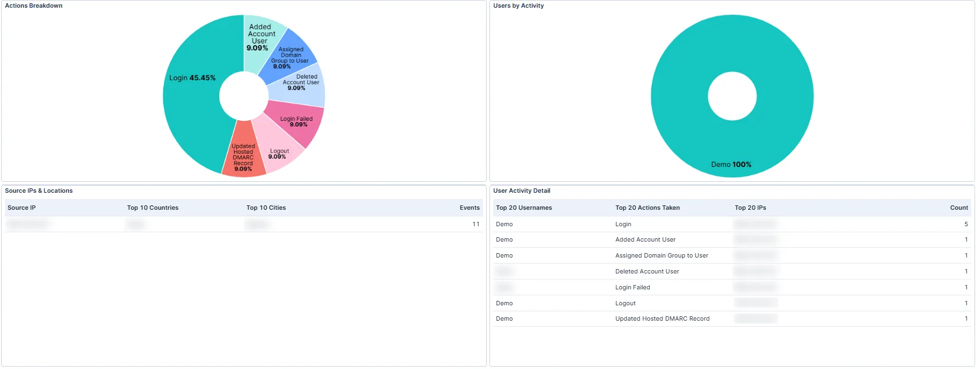Select the Login Failed table cell
The image size is (980, 369).
click(632, 287)
